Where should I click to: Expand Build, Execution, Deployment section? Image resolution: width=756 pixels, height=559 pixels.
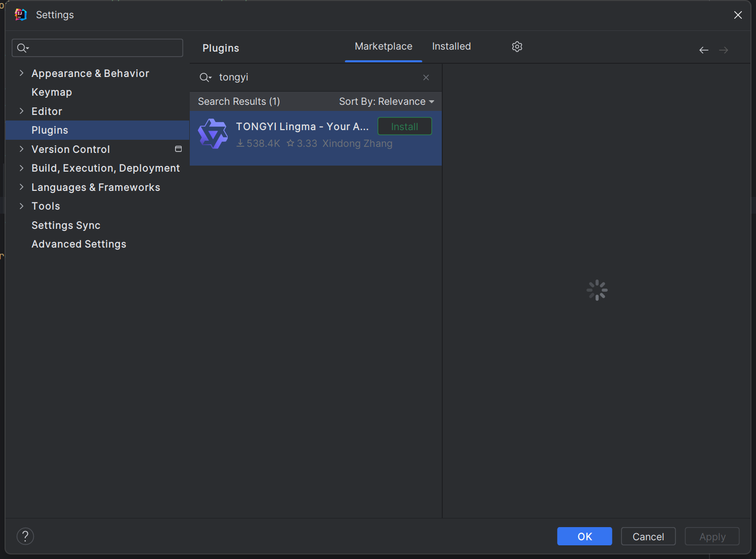point(21,168)
